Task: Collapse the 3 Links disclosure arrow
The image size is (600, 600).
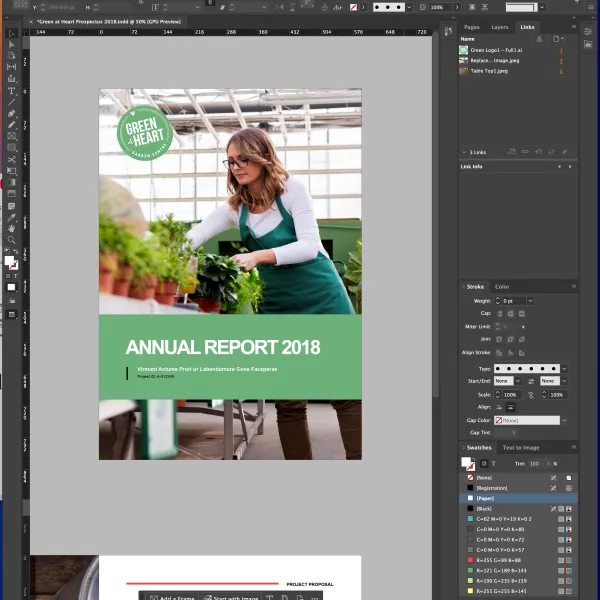Action: 464,152
